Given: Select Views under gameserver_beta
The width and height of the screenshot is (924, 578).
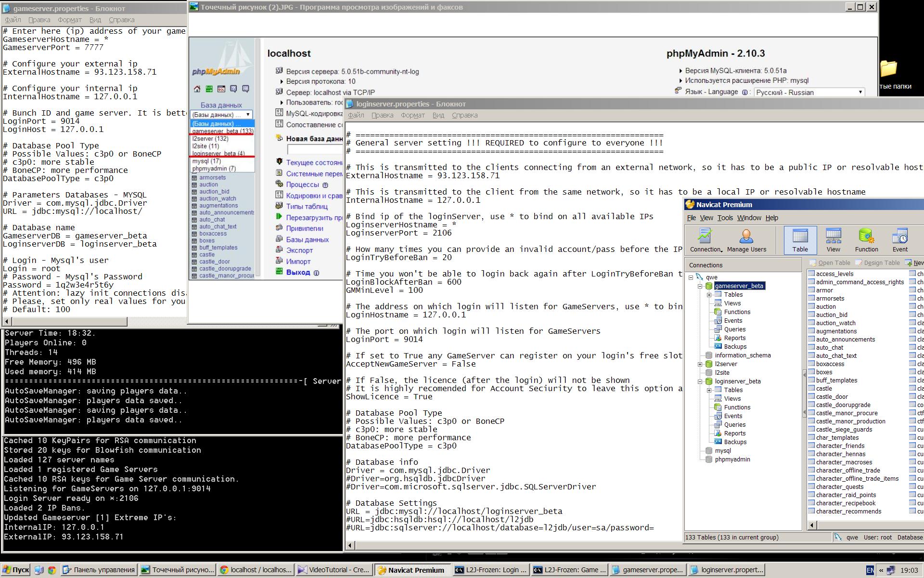Looking at the screenshot, I should [732, 303].
